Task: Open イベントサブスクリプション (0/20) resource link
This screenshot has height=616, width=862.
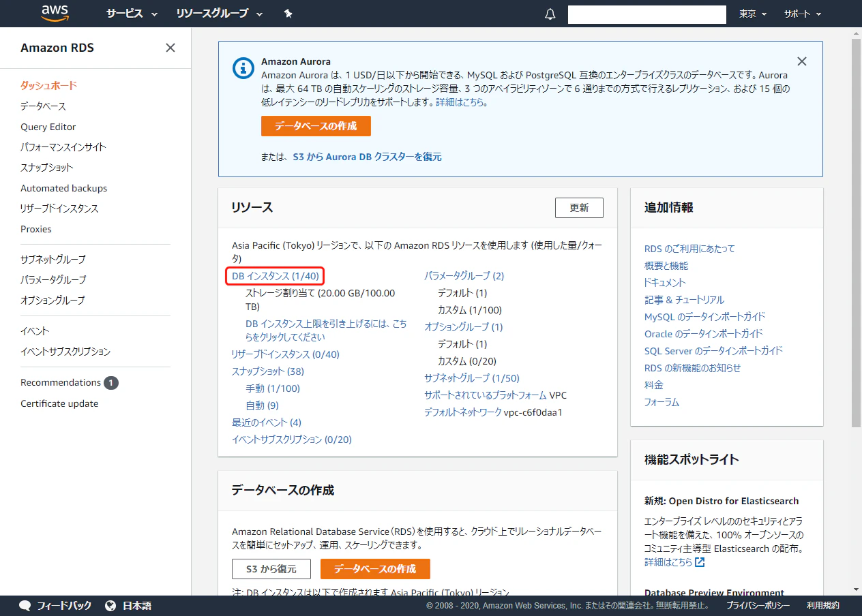Action: [x=292, y=440]
